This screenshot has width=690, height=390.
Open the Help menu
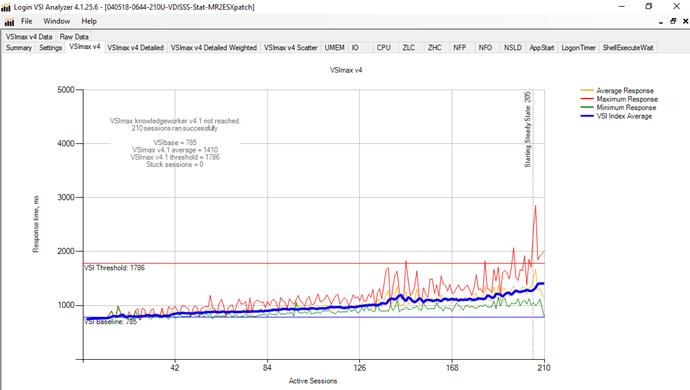[x=89, y=21]
